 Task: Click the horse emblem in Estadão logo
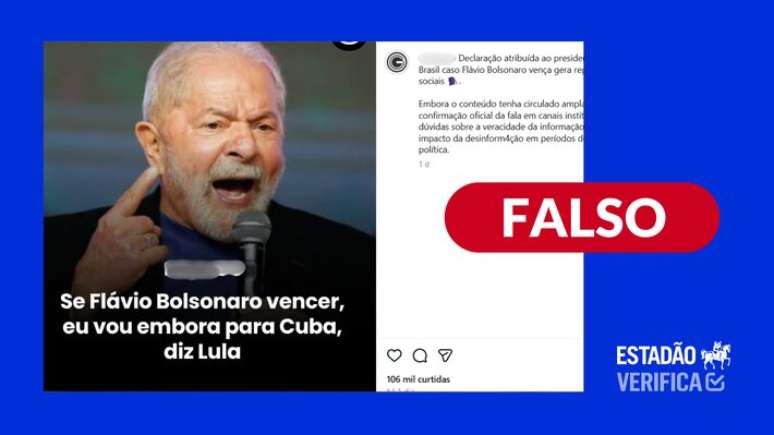(x=716, y=355)
